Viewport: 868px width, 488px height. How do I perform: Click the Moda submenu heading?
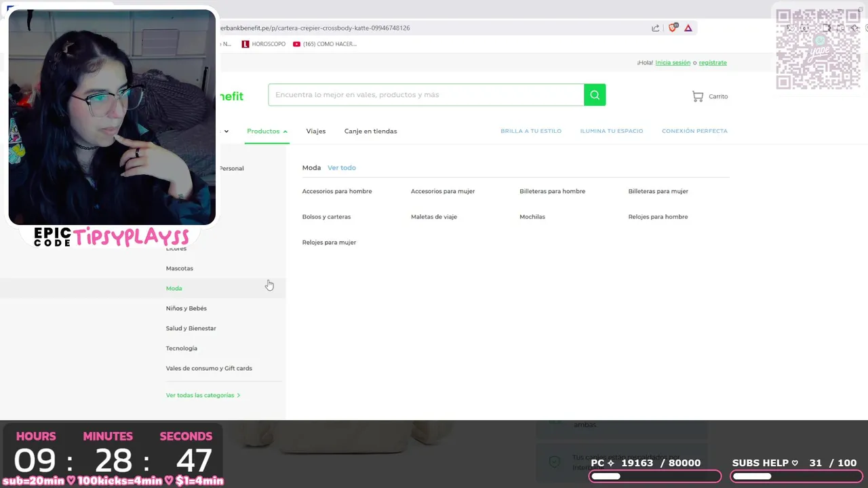click(311, 167)
